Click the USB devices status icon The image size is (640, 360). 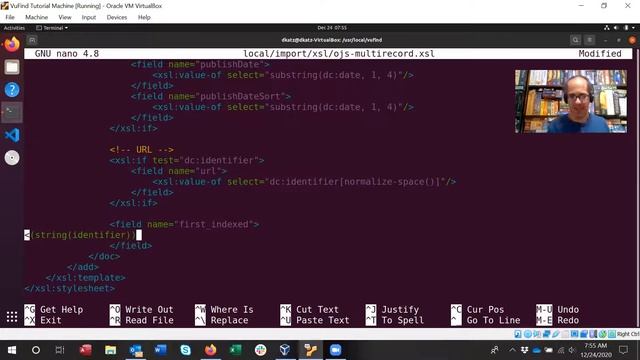[556, 334]
